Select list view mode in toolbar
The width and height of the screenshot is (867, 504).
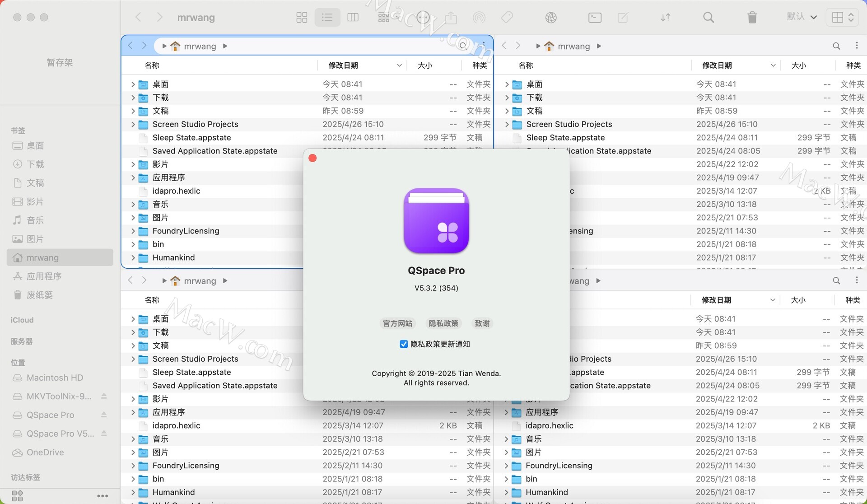point(327,18)
